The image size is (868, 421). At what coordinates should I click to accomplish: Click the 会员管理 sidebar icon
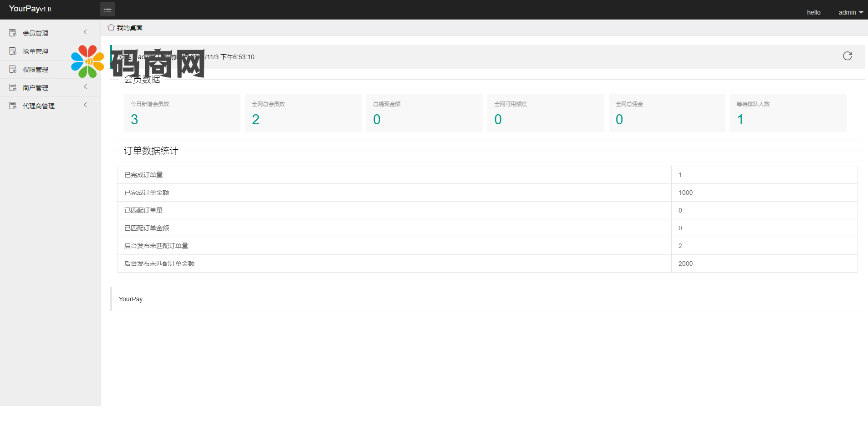click(x=13, y=33)
